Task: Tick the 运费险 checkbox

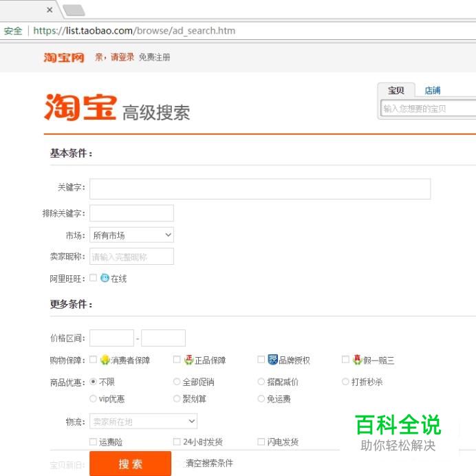Action: pos(93,442)
